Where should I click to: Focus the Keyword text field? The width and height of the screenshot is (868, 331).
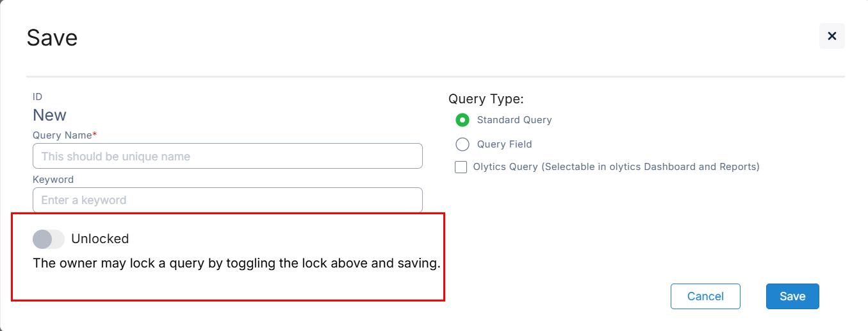pyautogui.click(x=227, y=200)
